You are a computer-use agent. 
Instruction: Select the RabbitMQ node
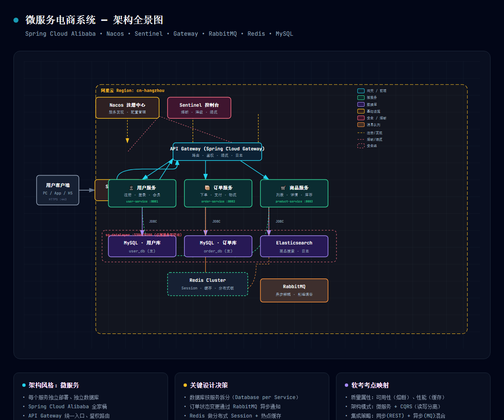point(294,290)
